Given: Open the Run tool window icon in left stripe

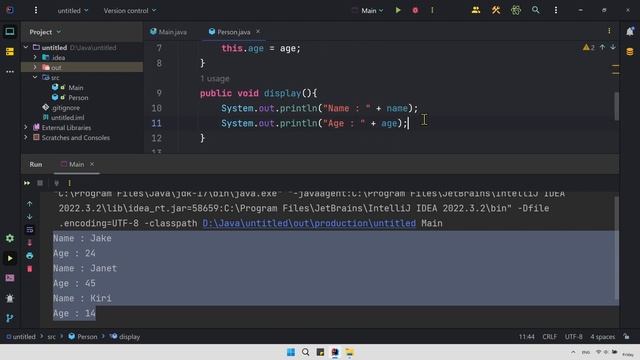Looking at the screenshot, I should coord(10,258).
